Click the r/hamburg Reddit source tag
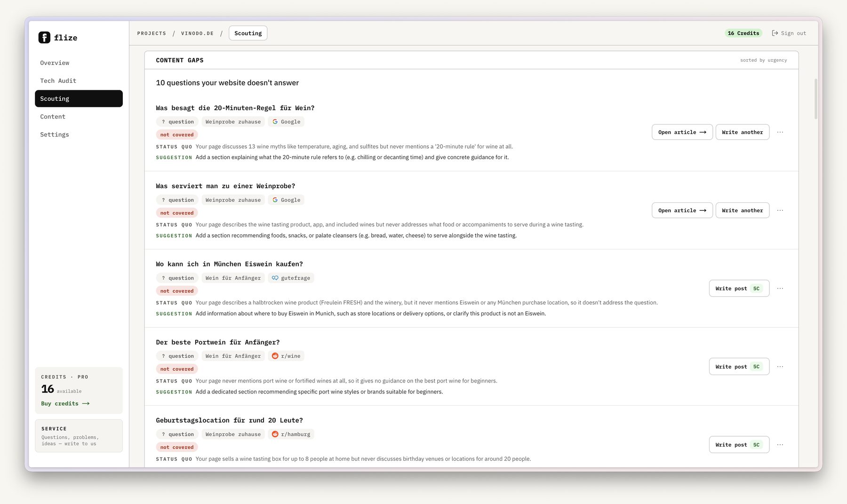 click(291, 434)
